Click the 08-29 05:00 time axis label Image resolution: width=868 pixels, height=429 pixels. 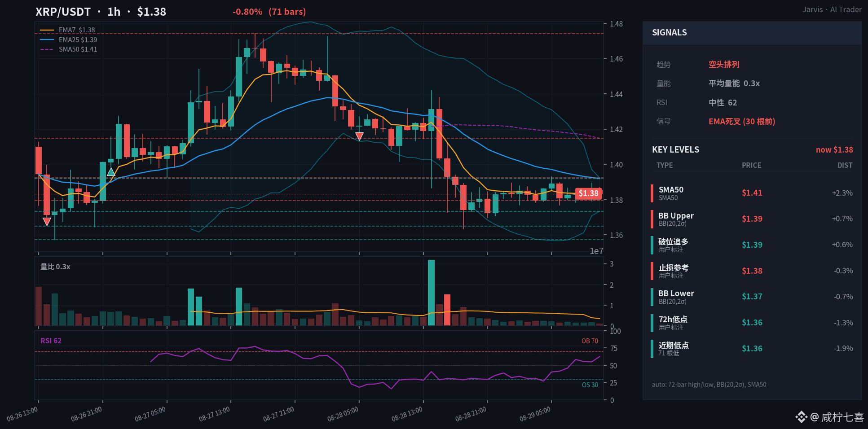tap(535, 414)
